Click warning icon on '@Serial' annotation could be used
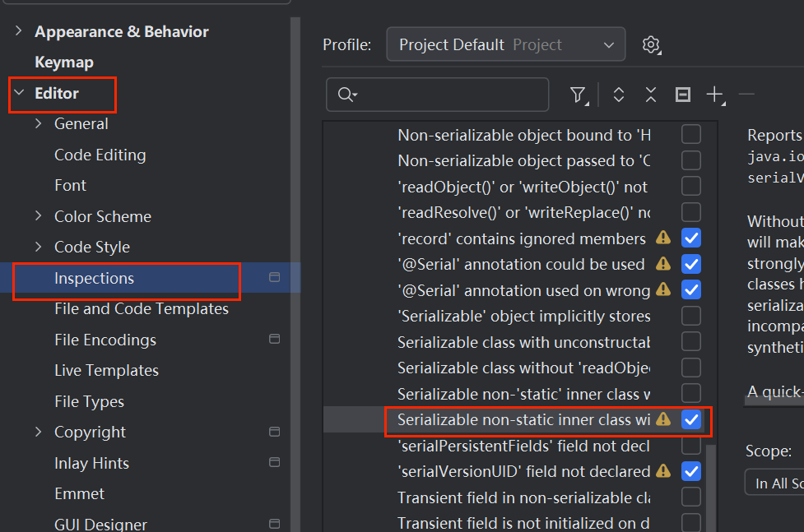 [663, 263]
